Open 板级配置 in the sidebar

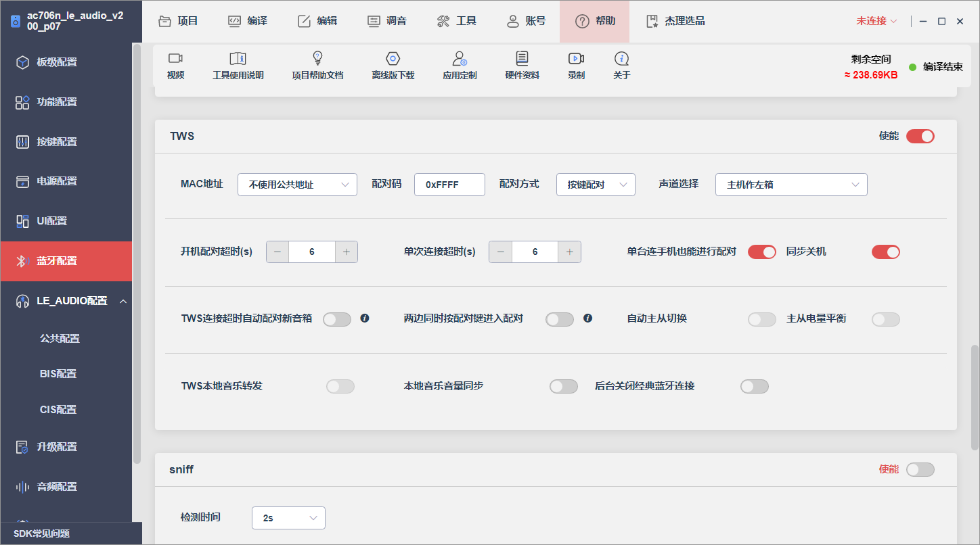coord(66,62)
